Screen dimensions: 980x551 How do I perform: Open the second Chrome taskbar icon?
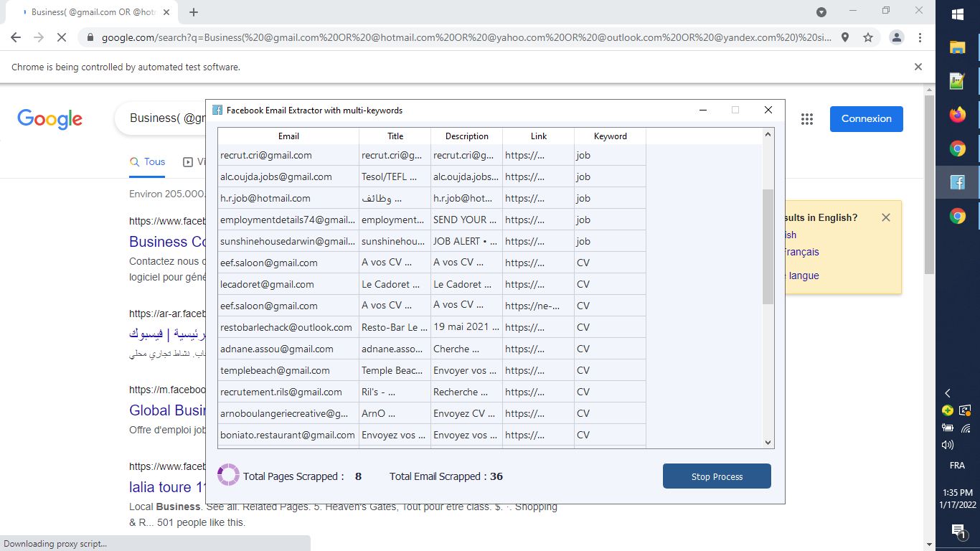click(x=958, y=216)
